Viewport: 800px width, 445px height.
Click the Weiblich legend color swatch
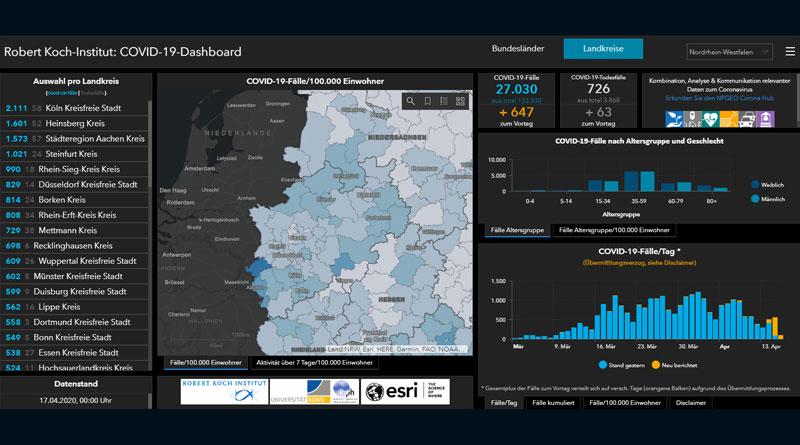click(x=752, y=184)
